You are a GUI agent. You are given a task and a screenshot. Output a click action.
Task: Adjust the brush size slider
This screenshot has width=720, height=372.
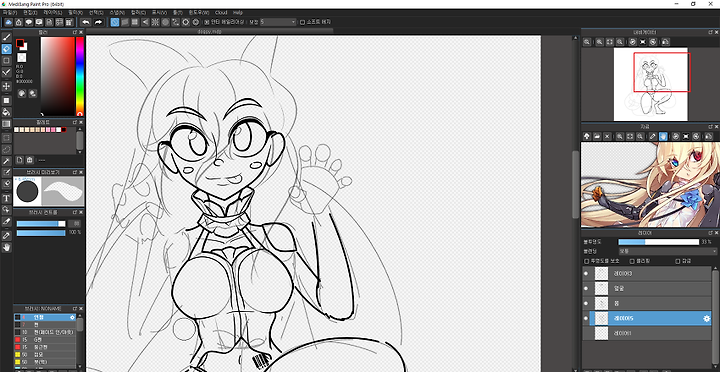tap(41, 224)
